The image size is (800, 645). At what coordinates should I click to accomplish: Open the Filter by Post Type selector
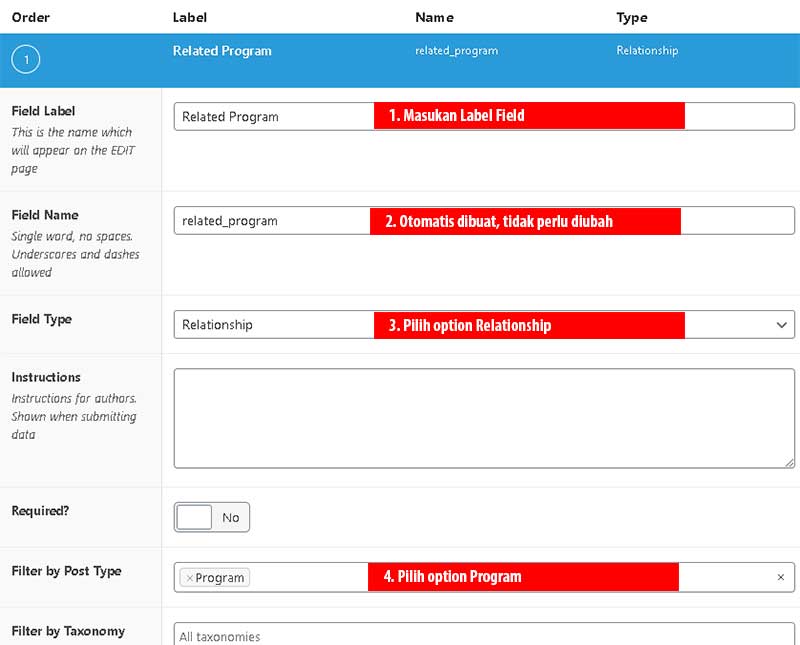pyautogui.click(x=500, y=578)
